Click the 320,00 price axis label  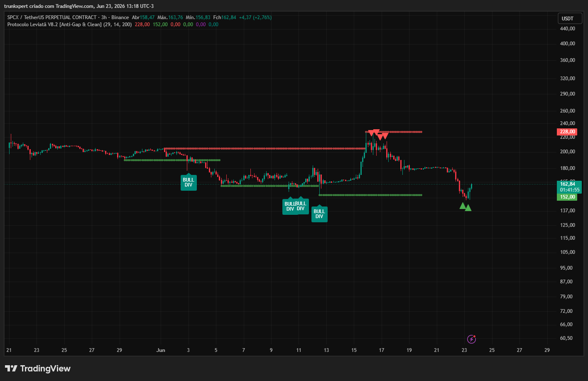pos(567,79)
